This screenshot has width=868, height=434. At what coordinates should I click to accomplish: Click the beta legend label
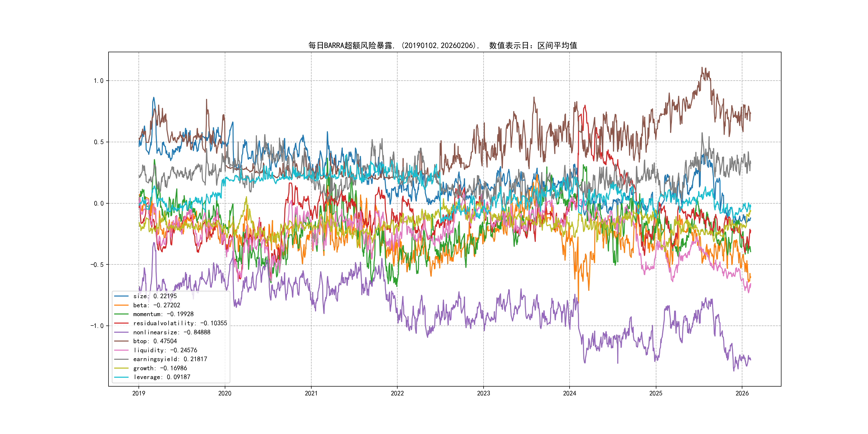point(156,305)
